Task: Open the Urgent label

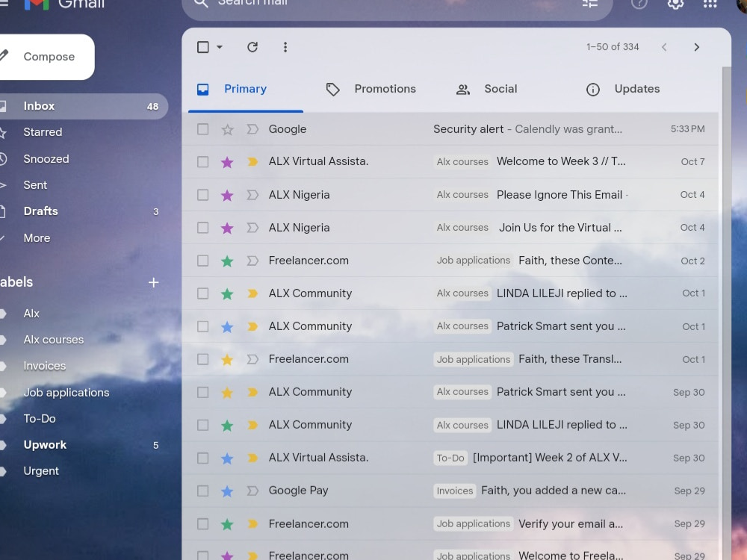Action: coord(41,471)
